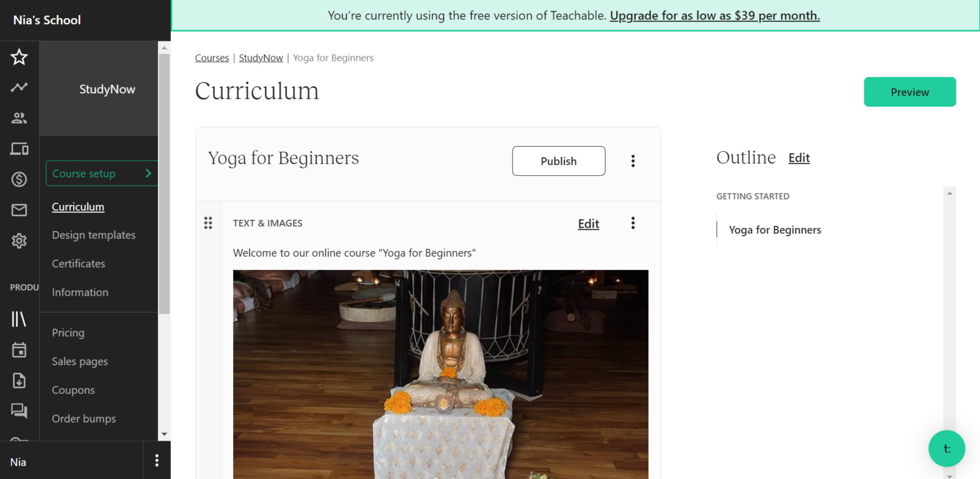Open the digital downloads file icon
The image size is (980, 479).
[19, 381]
